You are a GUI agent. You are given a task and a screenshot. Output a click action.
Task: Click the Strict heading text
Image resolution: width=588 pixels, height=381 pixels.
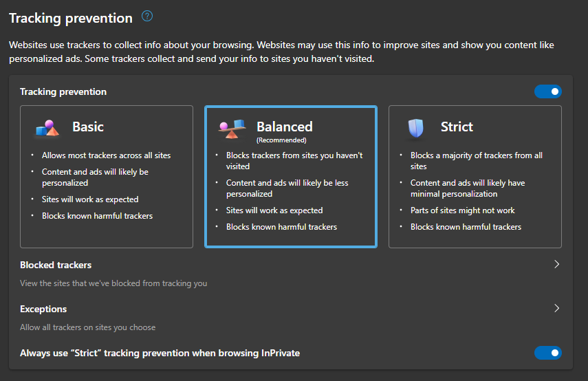pos(457,127)
